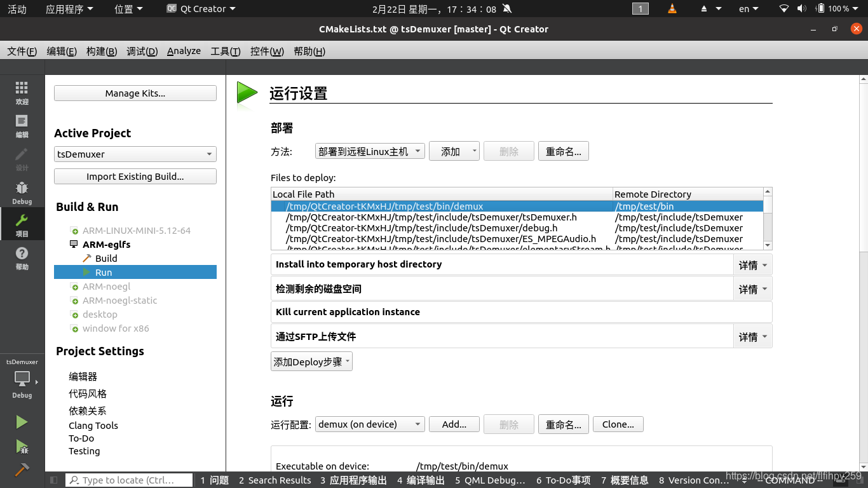Open workspace indicator 1
The image size is (868, 488).
pyautogui.click(x=640, y=9)
